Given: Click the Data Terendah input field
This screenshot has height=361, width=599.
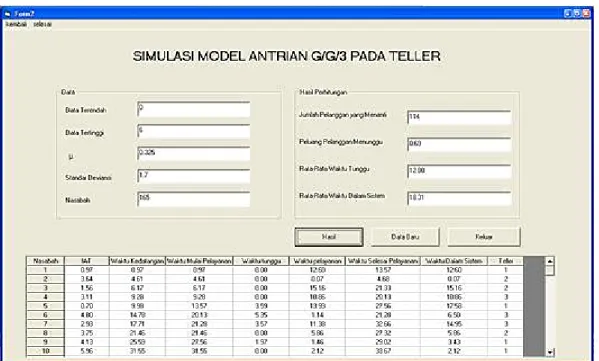Looking at the screenshot, I should click(x=194, y=110).
